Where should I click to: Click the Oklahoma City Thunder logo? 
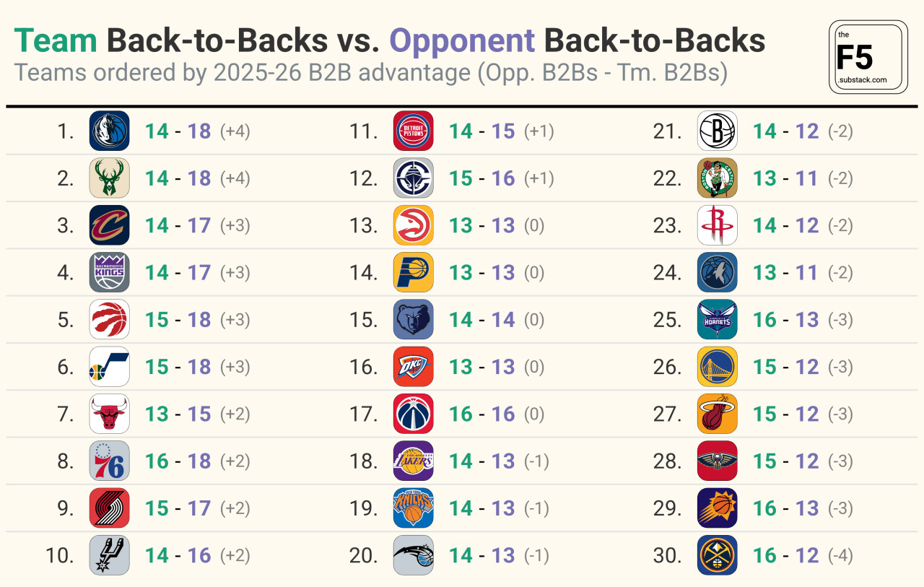[413, 367]
